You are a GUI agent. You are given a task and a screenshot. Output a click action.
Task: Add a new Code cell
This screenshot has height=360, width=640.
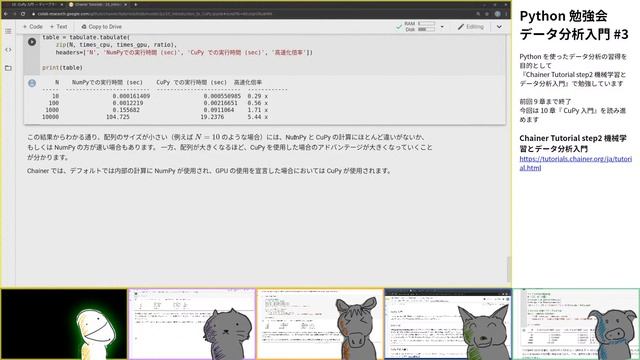(x=33, y=27)
